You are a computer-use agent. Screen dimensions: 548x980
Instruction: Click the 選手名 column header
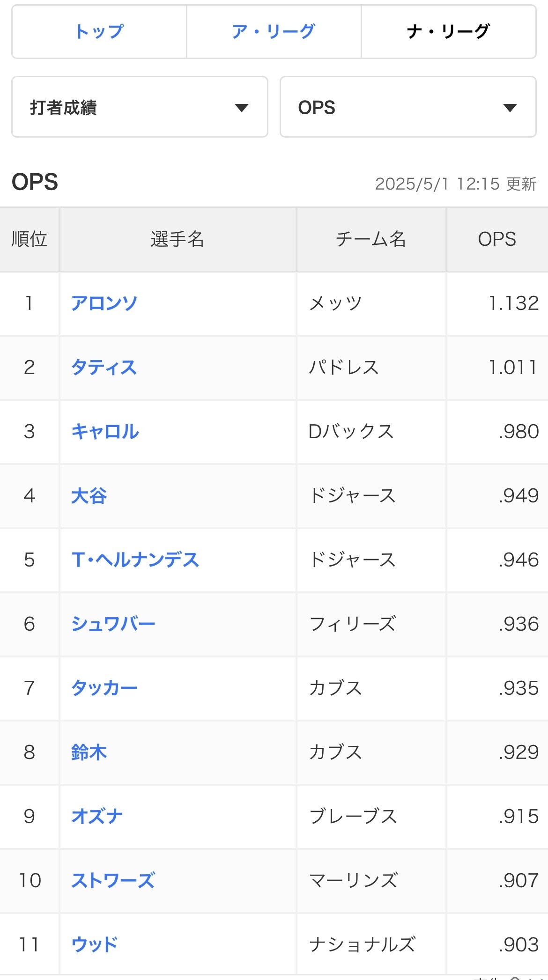pyautogui.click(x=178, y=239)
